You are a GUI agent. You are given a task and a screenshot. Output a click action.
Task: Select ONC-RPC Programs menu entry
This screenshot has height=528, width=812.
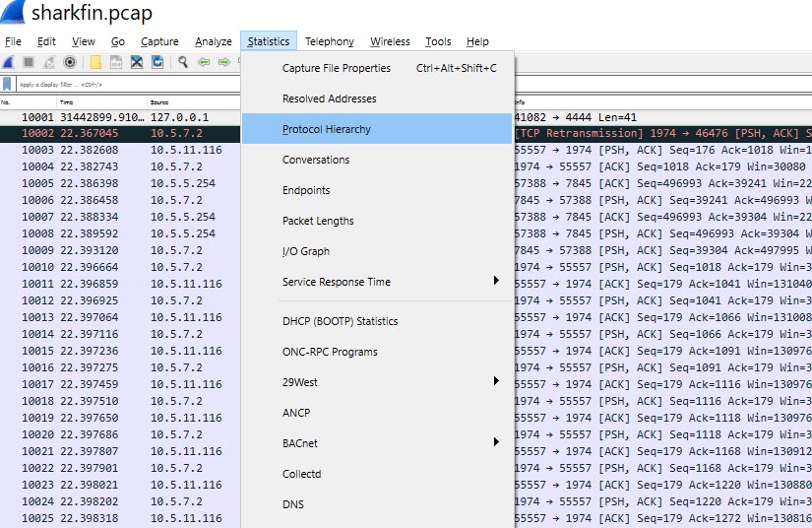377,352
